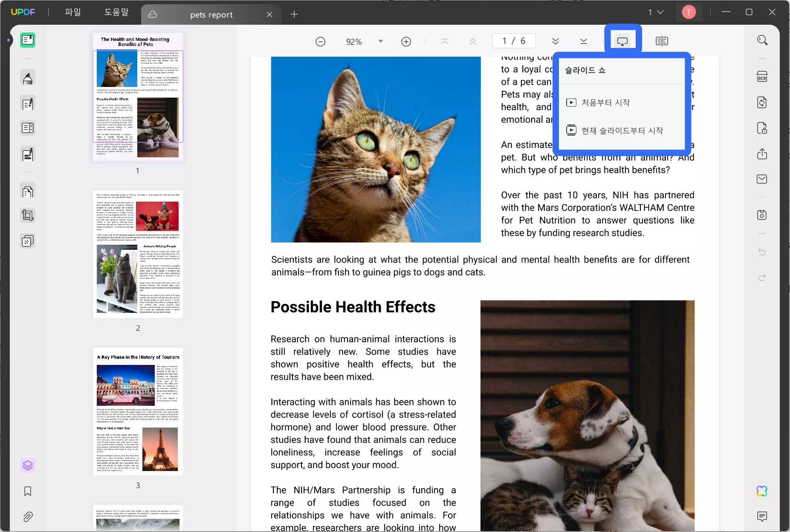Select page 3 thumbnail
The image size is (790, 532).
tap(138, 411)
